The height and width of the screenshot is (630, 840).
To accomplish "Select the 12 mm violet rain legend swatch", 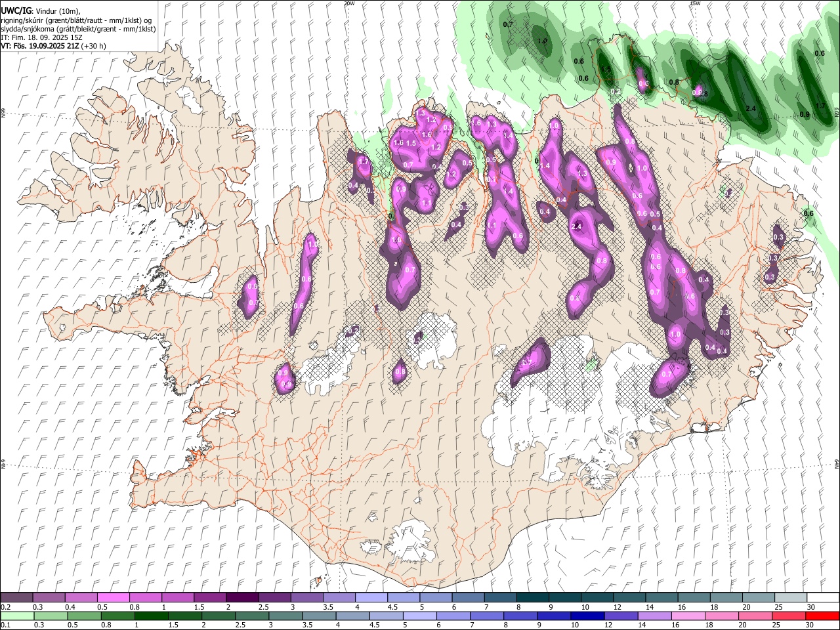I will click(x=620, y=616).
